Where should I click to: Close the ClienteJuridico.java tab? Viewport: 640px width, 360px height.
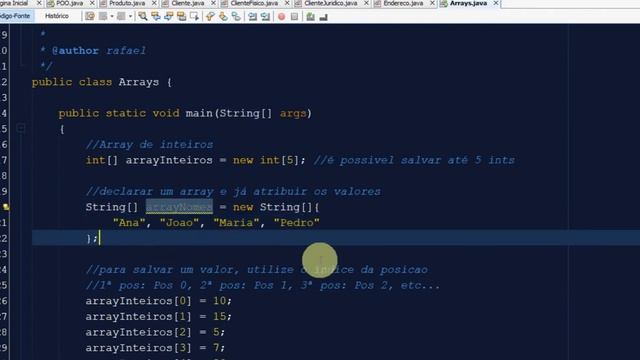click(366, 3)
